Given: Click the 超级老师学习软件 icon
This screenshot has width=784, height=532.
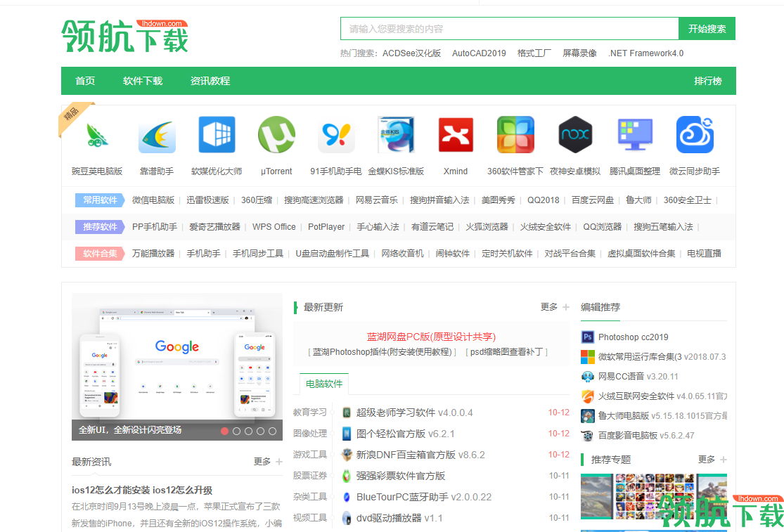Looking at the screenshot, I should (x=347, y=413).
